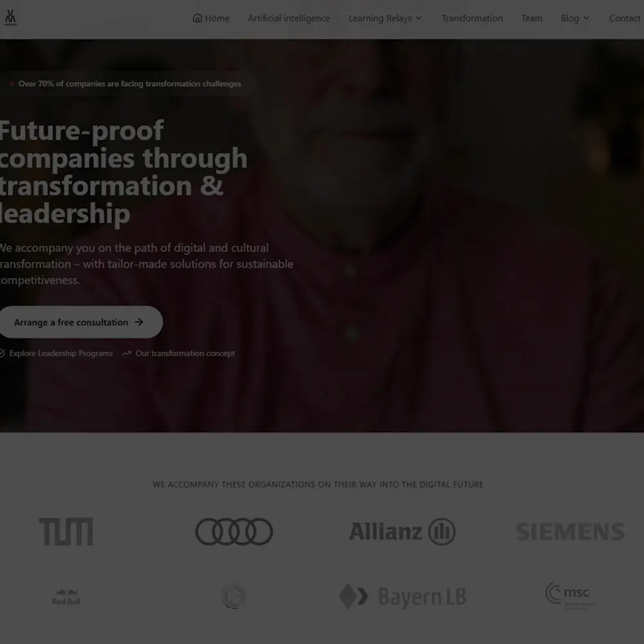
Task: Click the BayernLB logo
Action: point(402,596)
